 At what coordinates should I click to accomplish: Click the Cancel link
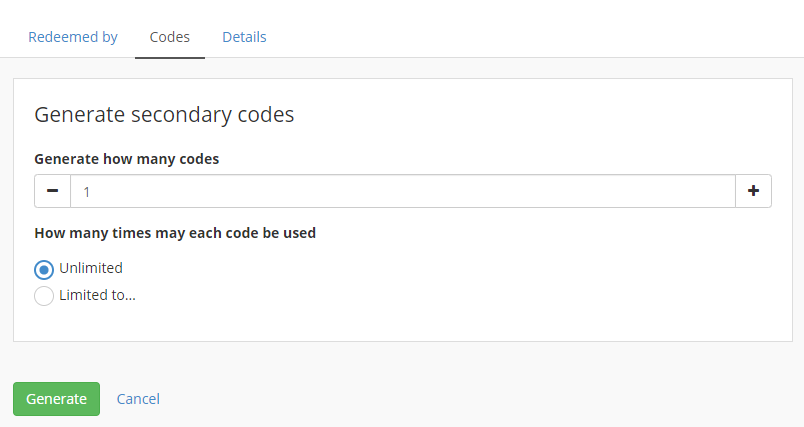click(x=138, y=399)
